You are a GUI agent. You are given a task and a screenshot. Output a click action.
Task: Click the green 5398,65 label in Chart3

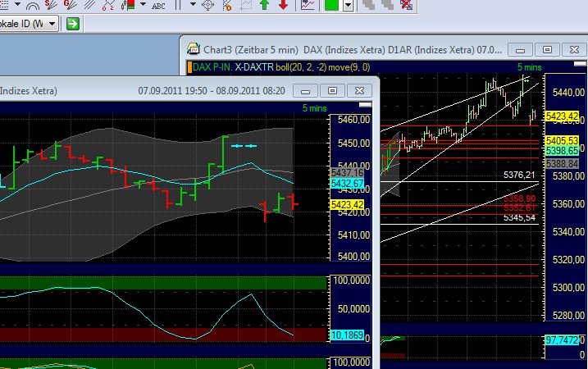point(562,151)
